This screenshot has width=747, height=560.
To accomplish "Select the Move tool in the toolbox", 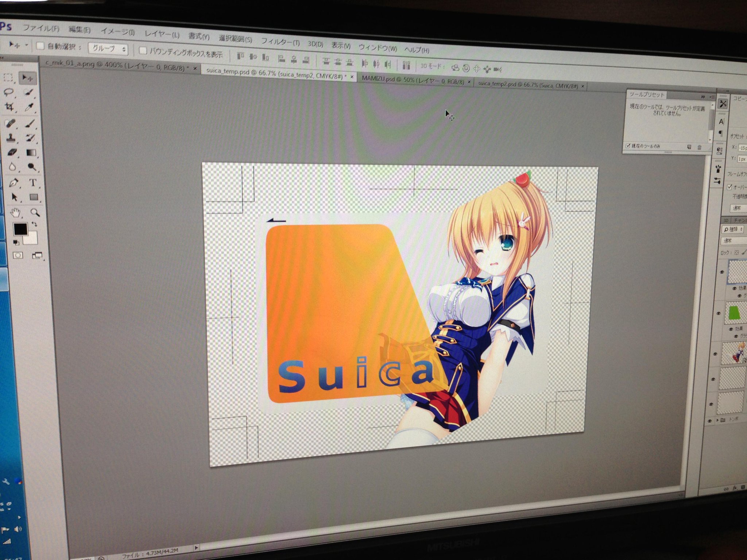I will [x=27, y=77].
